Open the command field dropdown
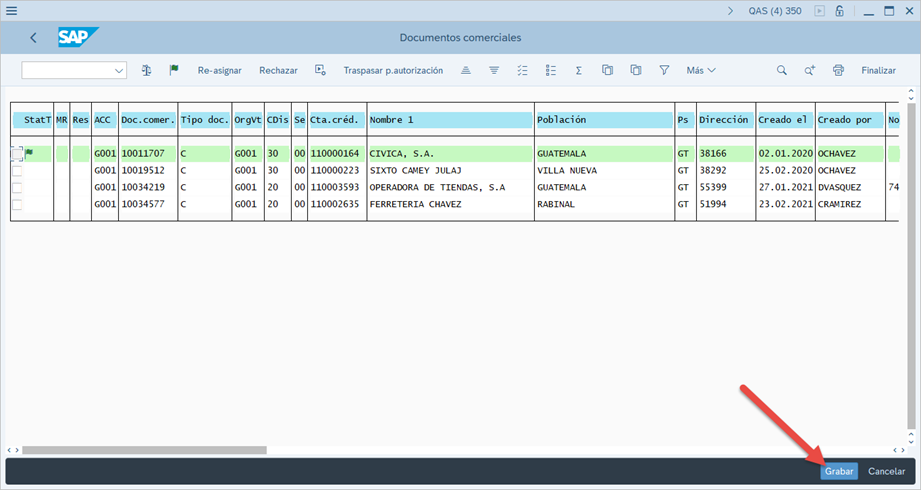This screenshot has height=490, width=921. [x=120, y=70]
